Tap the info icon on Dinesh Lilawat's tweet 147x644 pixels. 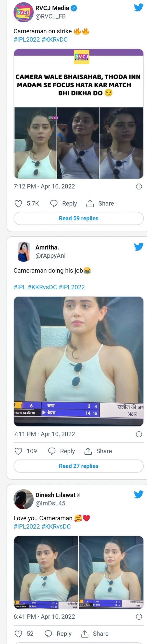point(139,617)
